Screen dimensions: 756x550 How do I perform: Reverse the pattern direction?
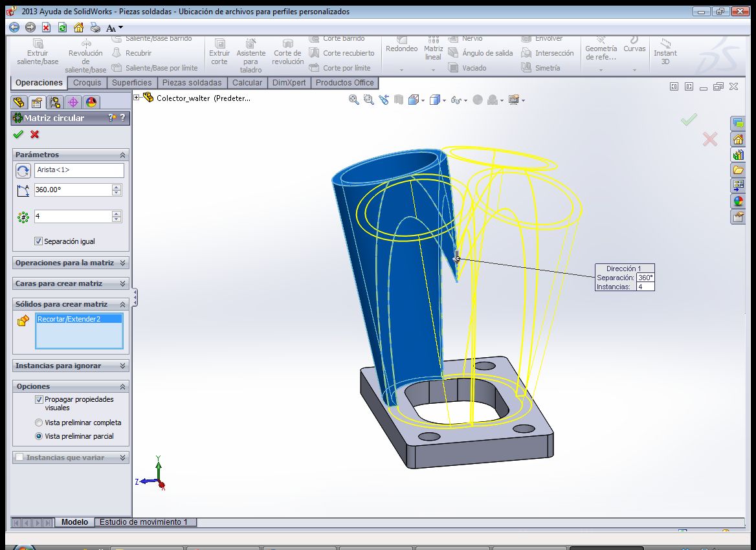[x=23, y=171]
